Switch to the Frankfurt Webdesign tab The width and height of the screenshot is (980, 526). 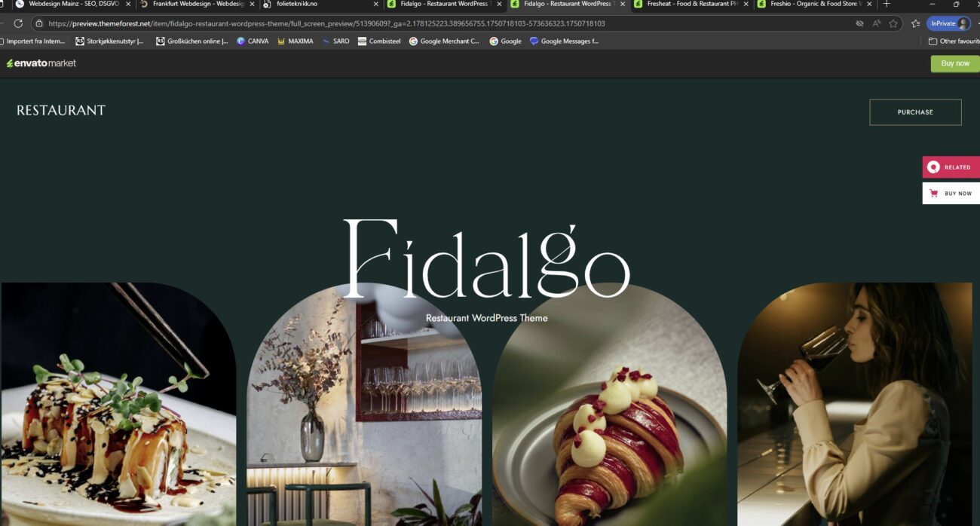point(192,5)
